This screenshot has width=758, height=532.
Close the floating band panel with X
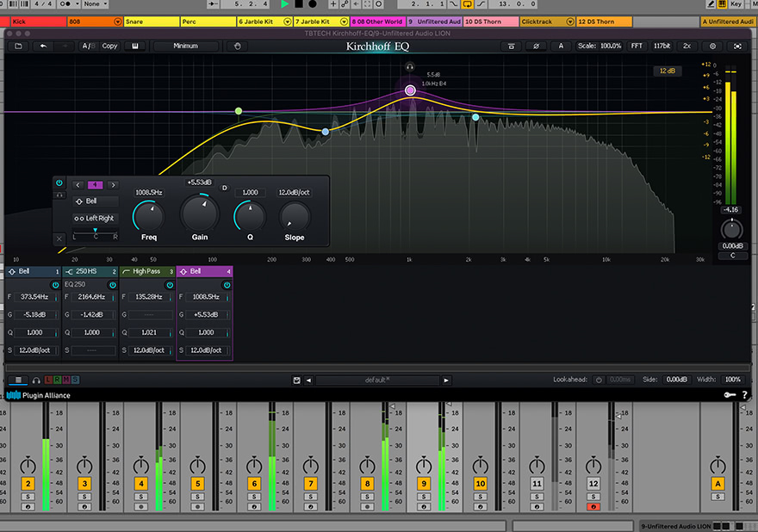59,238
